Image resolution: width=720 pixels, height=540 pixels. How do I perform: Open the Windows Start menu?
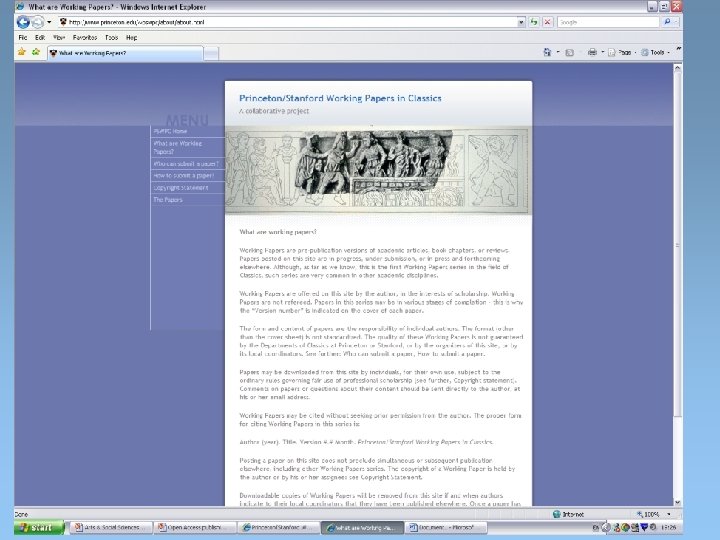39,528
